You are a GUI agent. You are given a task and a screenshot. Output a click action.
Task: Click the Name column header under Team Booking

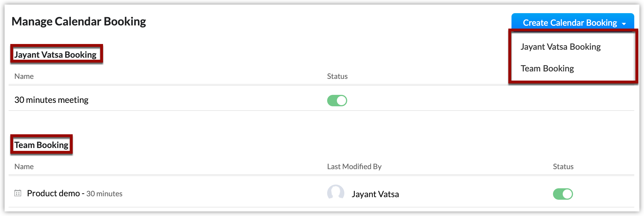pyautogui.click(x=24, y=167)
